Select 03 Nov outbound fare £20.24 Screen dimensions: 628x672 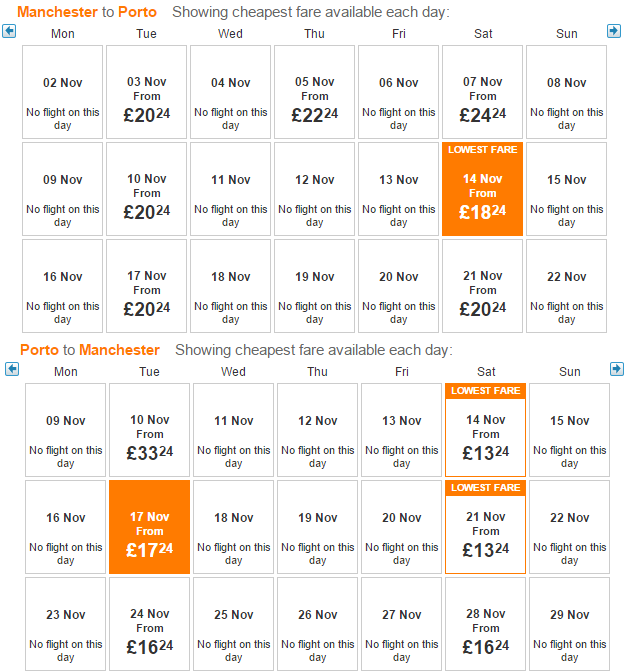pos(147,92)
